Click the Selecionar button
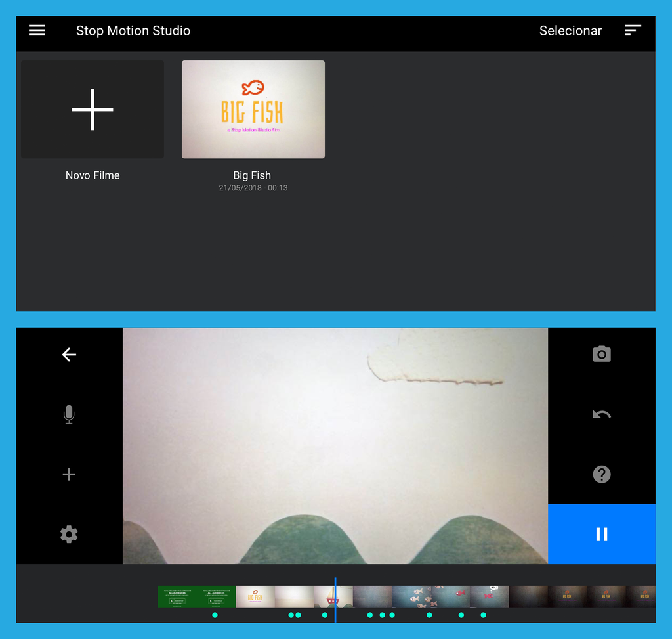This screenshot has height=639, width=672. pos(570,31)
